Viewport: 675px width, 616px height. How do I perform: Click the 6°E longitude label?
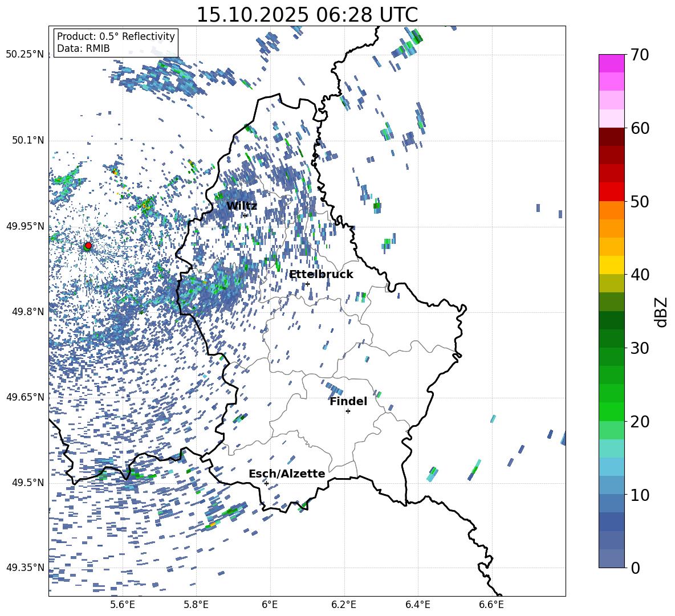(270, 605)
